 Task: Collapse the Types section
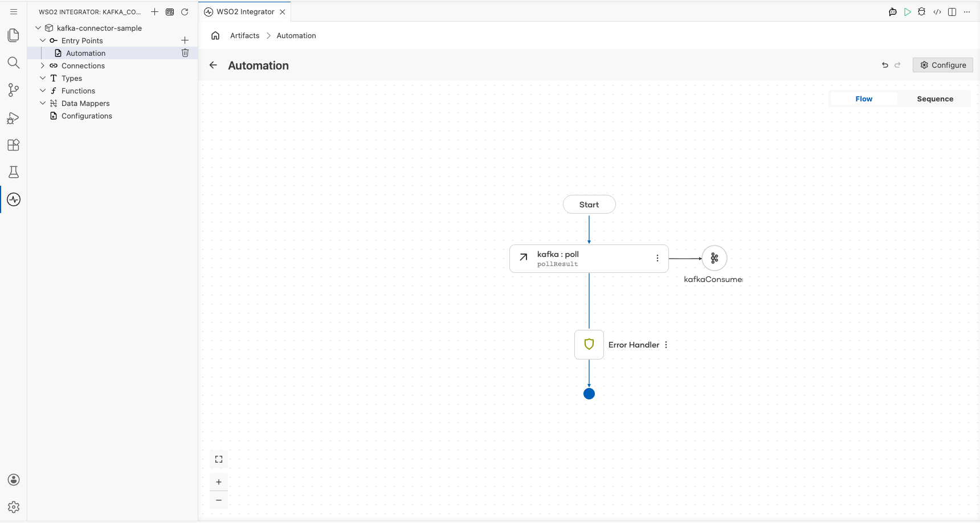43,78
